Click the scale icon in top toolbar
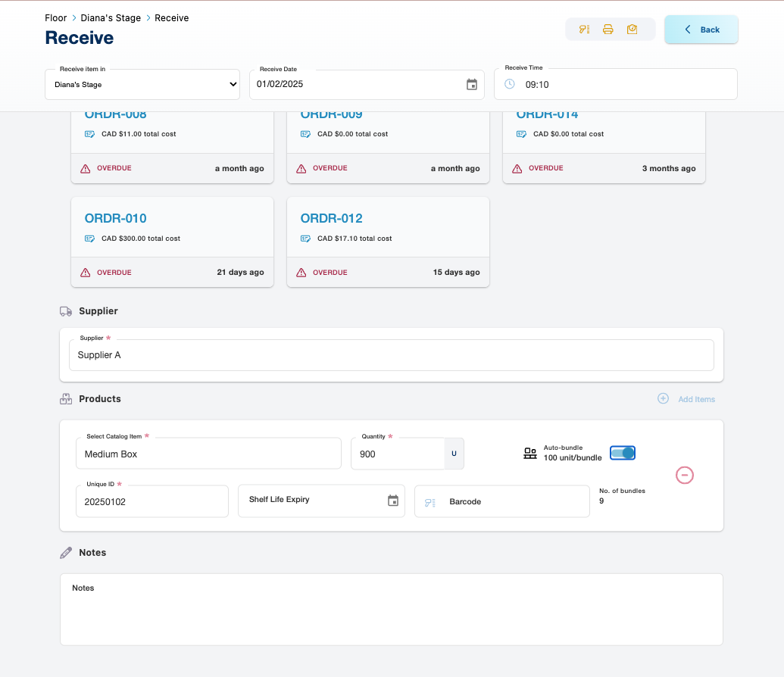This screenshot has height=677, width=784. (x=632, y=30)
